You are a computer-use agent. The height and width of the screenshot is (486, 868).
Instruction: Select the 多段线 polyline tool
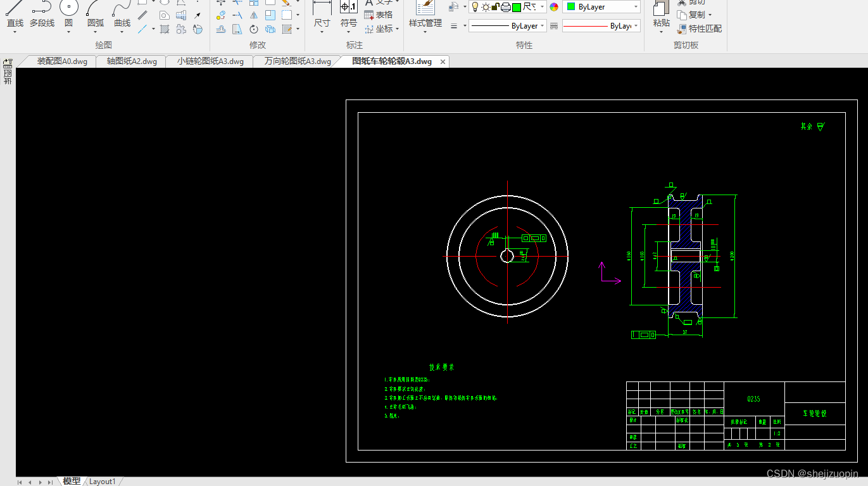pyautogui.click(x=42, y=14)
